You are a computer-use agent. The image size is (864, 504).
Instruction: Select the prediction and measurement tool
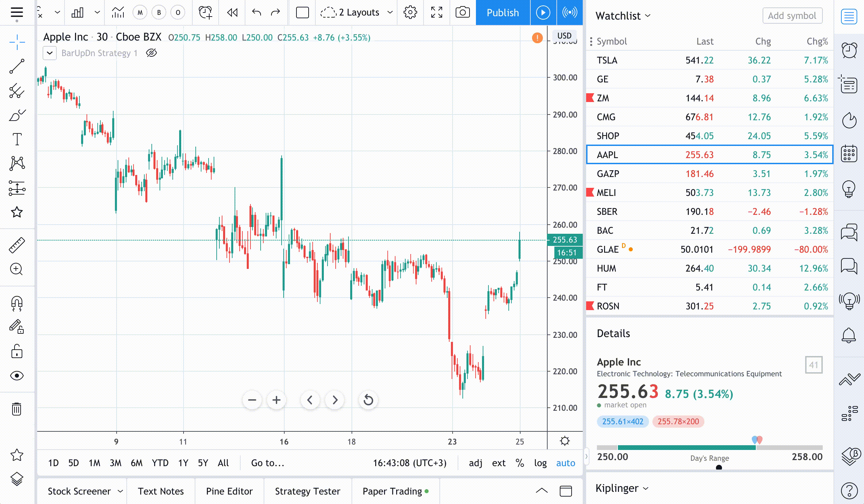(17, 188)
